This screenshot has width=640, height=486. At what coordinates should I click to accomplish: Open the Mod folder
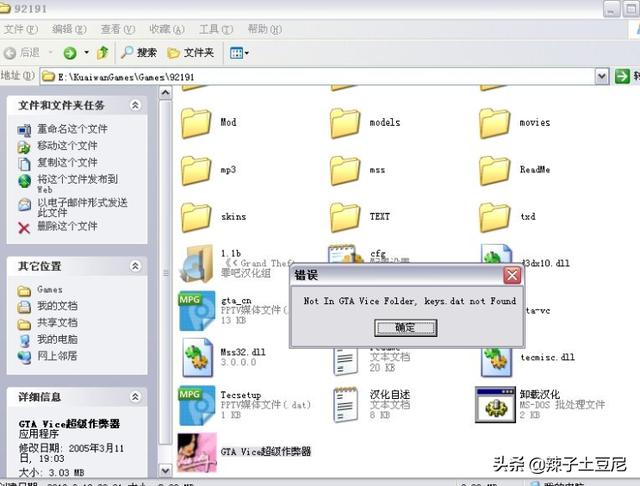pos(196,123)
